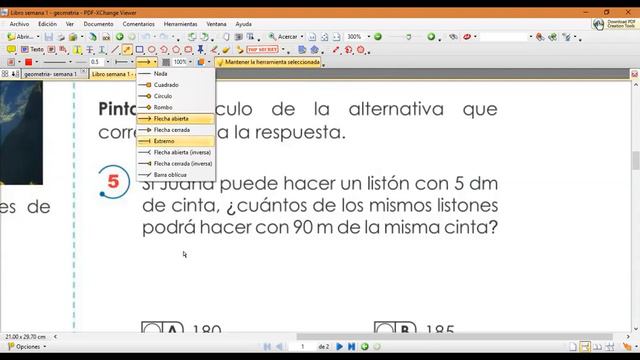Choose Barra oblicua line ending

pos(176,175)
